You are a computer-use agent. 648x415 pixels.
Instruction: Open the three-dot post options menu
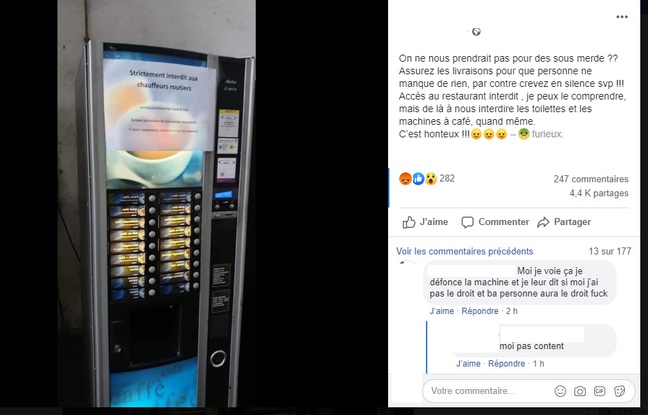(622, 17)
